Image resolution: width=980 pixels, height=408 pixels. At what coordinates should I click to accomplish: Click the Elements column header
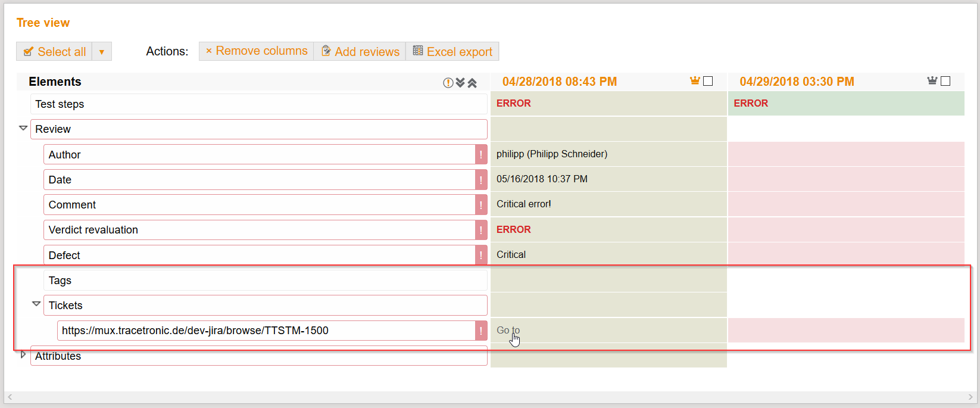(55, 82)
